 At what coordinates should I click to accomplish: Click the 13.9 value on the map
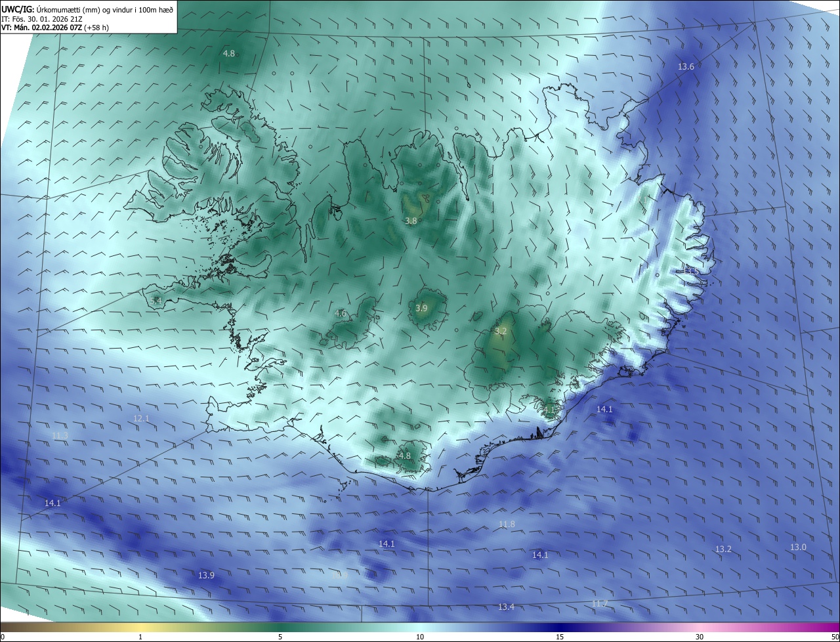(206, 575)
